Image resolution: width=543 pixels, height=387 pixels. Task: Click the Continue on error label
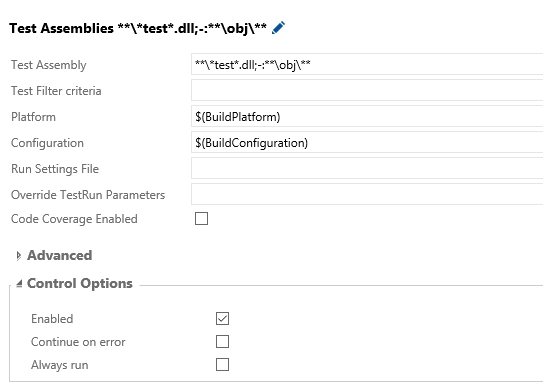(78, 342)
